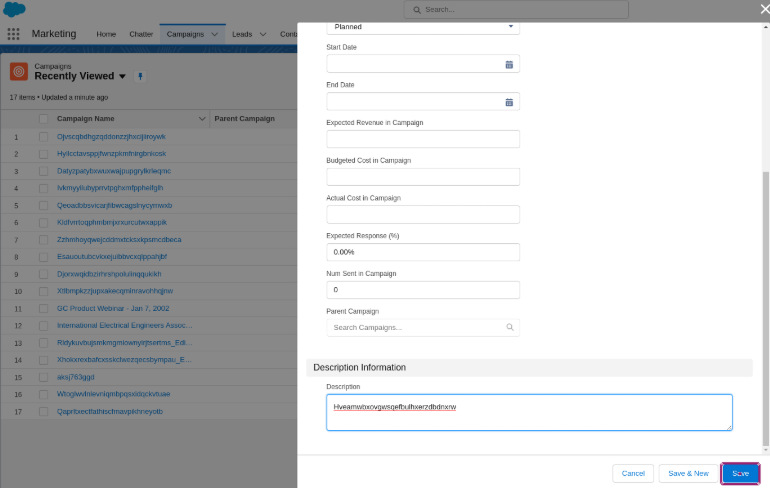Image resolution: width=770 pixels, height=488 pixels.
Task: Close the dialog with the X icon
Action: [765, 9]
